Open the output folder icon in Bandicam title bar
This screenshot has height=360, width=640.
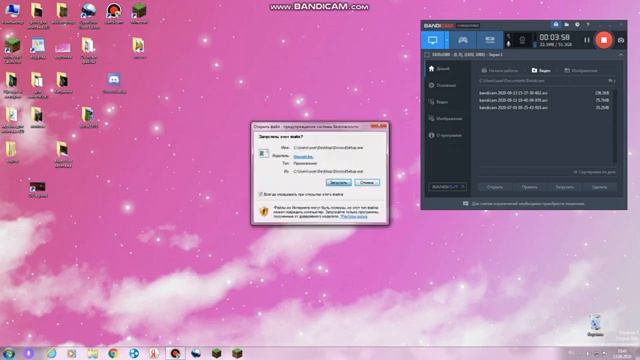567,25
